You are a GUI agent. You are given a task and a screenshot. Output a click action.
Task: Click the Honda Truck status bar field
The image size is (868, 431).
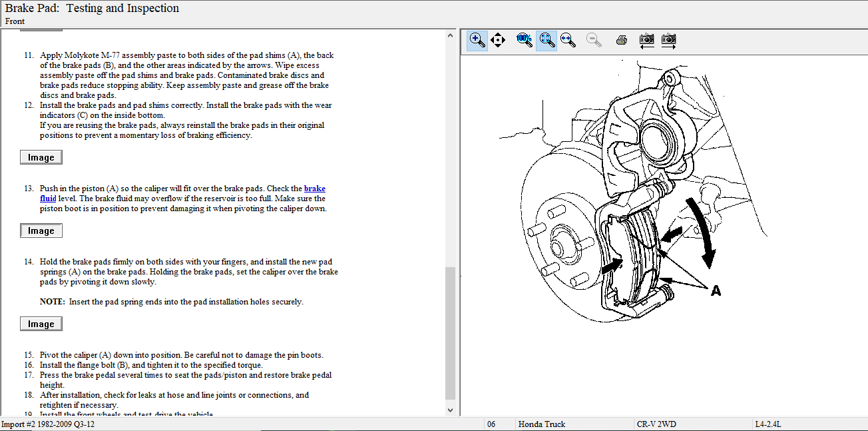541,424
